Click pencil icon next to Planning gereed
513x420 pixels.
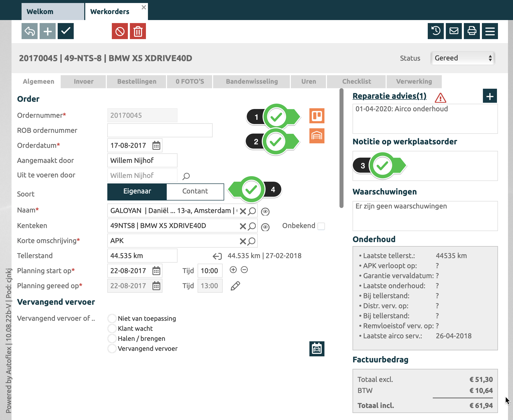[x=235, y=286]
